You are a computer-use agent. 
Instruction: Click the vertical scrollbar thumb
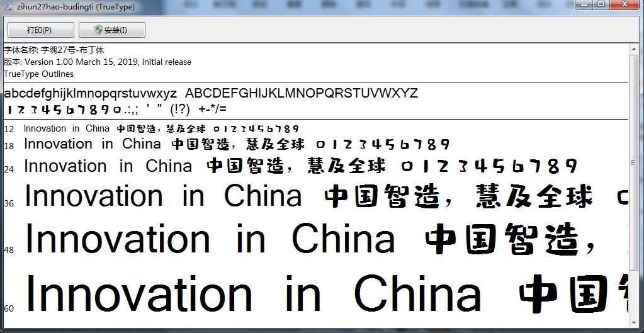pos(634,163)
